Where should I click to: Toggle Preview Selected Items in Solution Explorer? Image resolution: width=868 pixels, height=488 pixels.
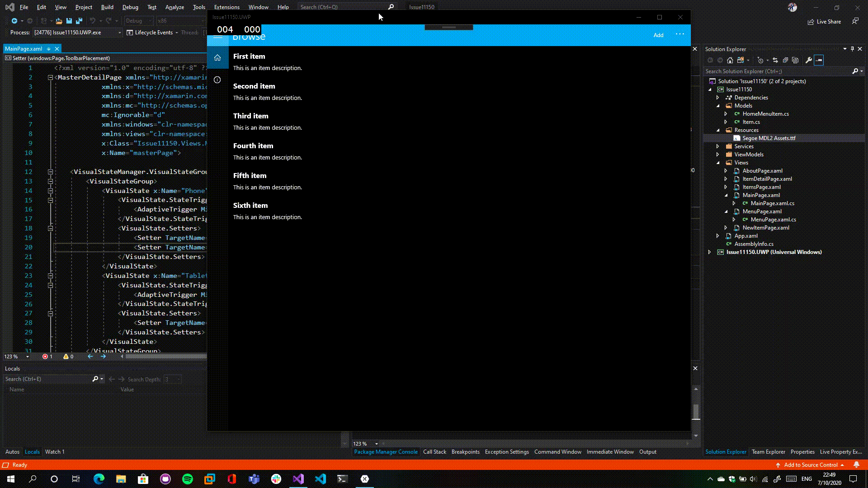click(818, 60)
